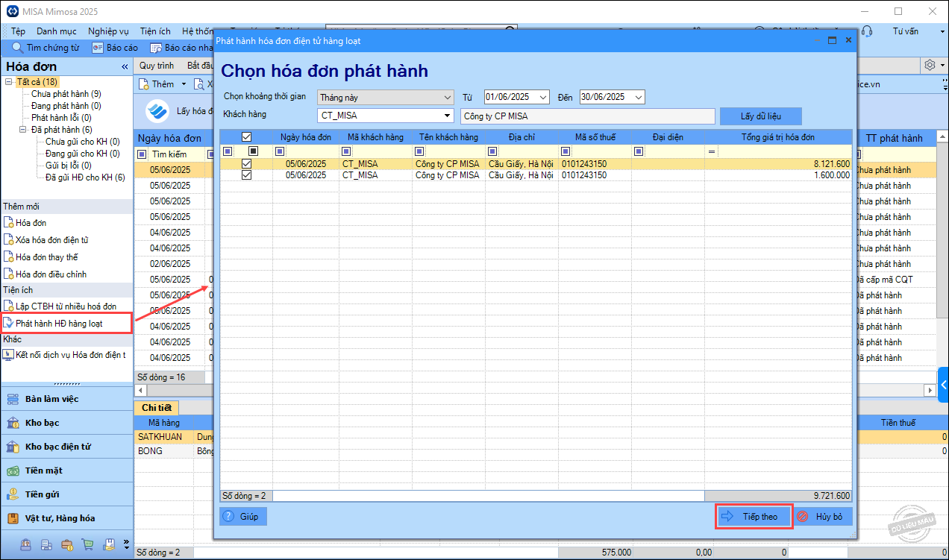The height and width of the screenshot is (560, 949).
Task: Click the Tổng giá trị hóa đơn column header
Action: click(x=778, y=137)
